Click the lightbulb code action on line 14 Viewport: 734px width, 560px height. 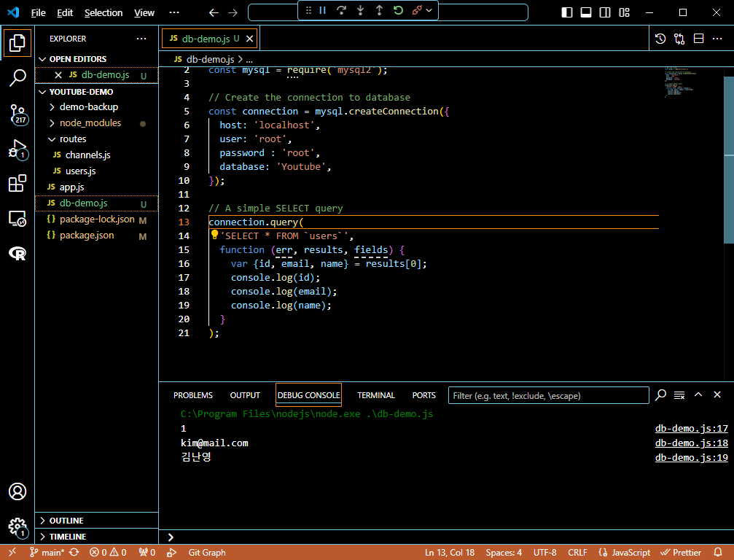(214, 235)
